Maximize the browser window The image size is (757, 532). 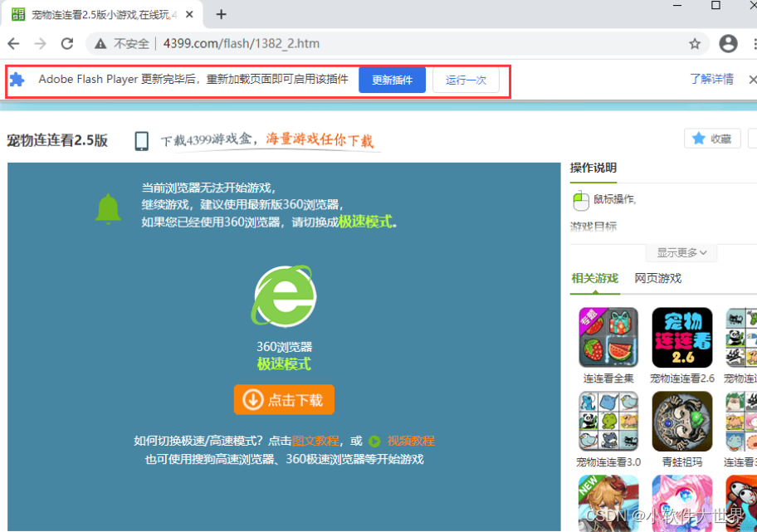pyautogui.click(x=716, y=5)
